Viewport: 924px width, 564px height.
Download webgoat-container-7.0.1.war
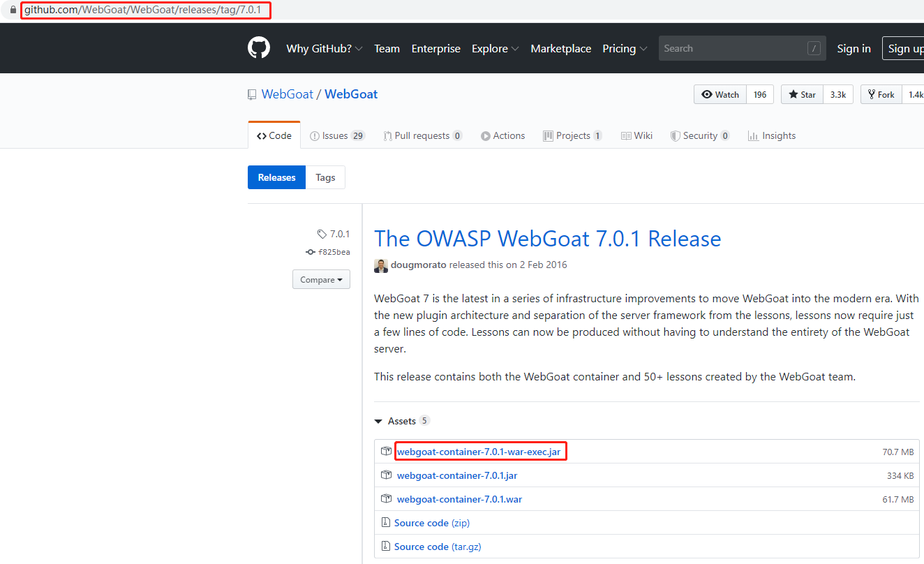pyautogui.click(x=459, y=499)
